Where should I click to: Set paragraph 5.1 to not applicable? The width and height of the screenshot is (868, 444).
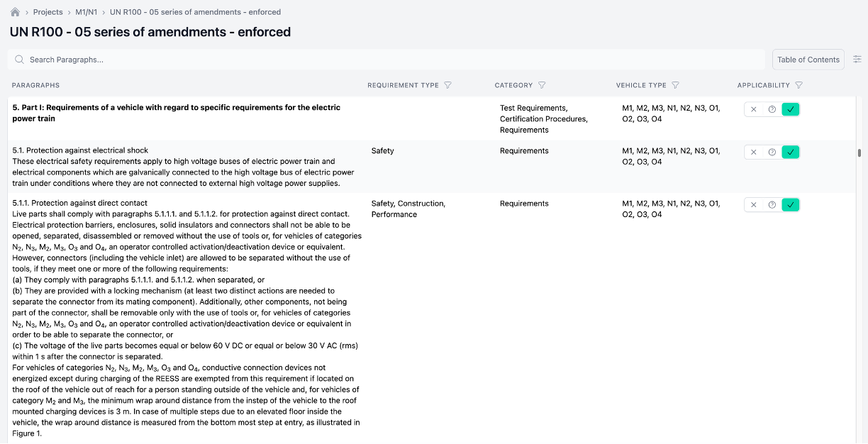(753, 152)
